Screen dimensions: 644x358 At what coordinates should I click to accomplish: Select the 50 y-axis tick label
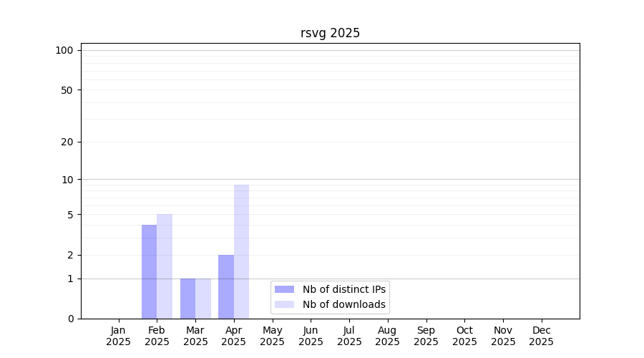click(x=67, y=90)
